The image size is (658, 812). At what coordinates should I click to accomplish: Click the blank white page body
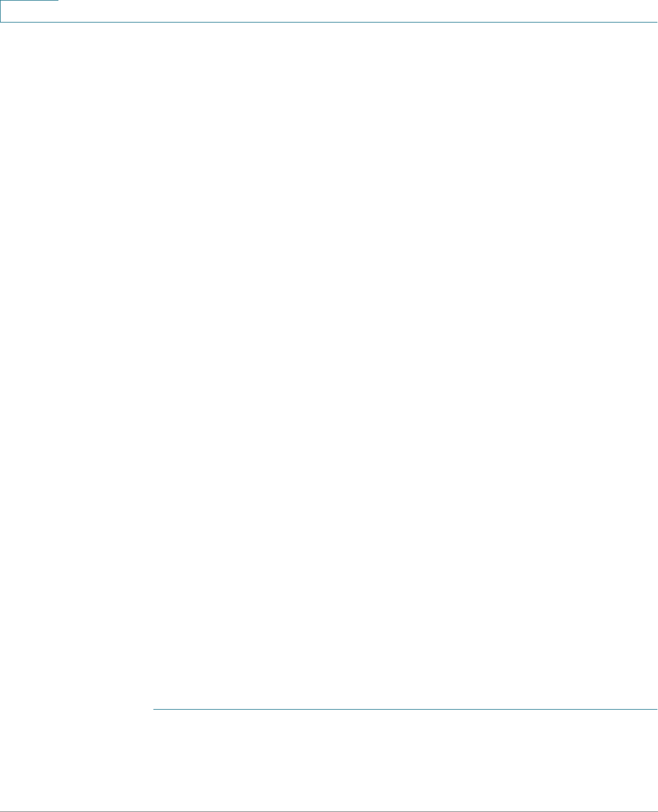click(329, 365)
